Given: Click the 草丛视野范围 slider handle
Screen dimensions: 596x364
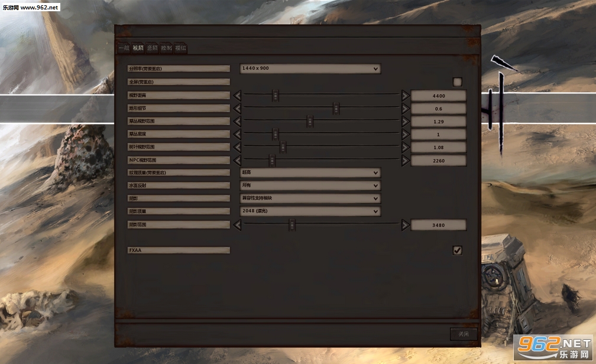Looking at the screenshot, I should 310,121.
